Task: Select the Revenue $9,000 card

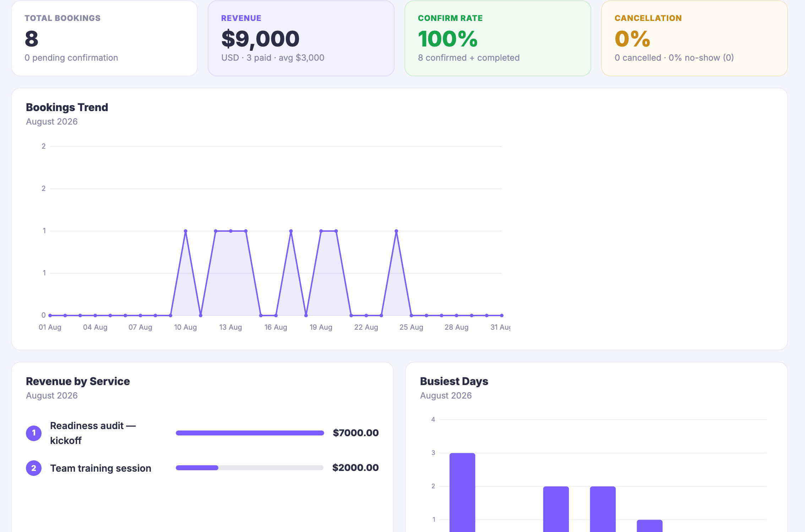Action: 301,38
